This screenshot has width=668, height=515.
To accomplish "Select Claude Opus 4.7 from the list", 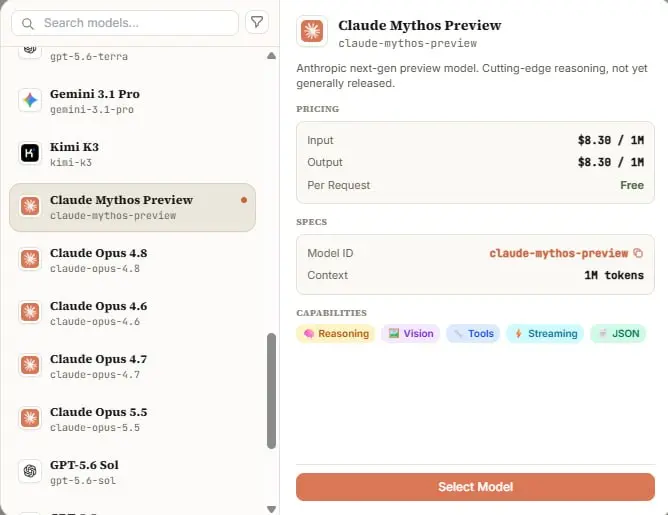I will pyautogui.click(x=132, y=366).
